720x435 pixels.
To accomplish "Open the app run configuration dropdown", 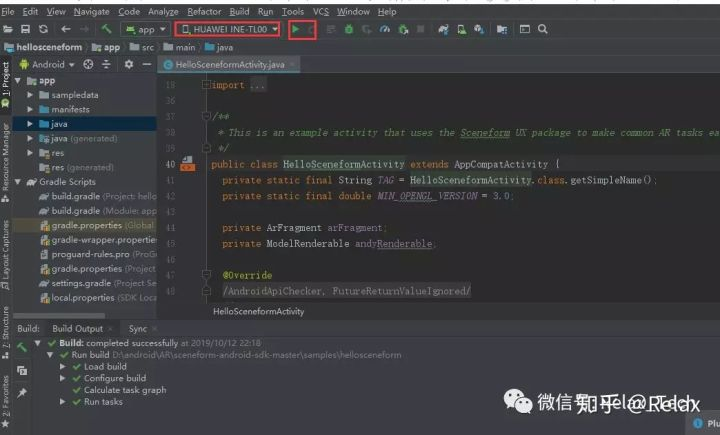I will click(146, 29).
